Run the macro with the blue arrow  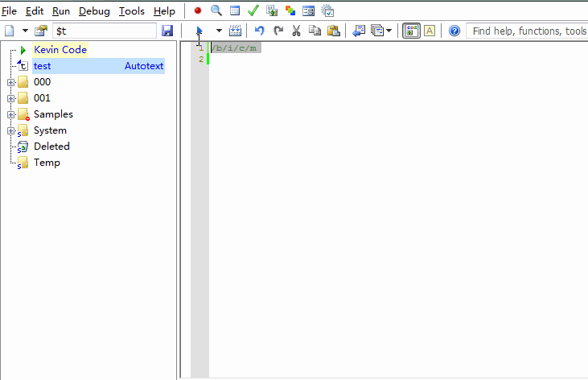pos(199,31)
